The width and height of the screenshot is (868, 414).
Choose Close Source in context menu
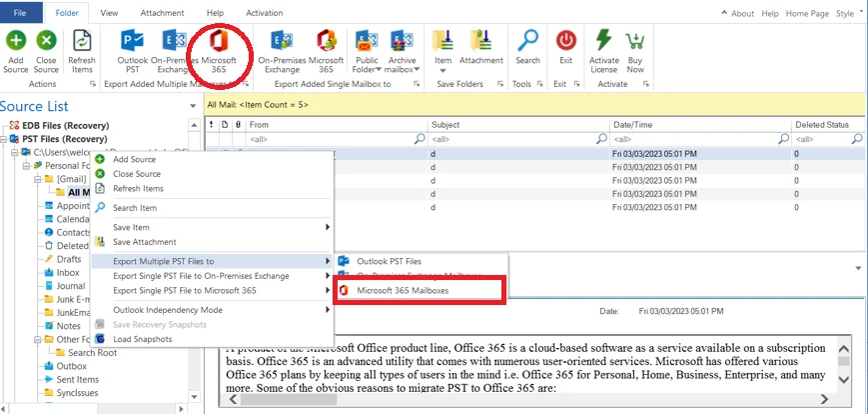pyautogui.click(x=212, y=173)
